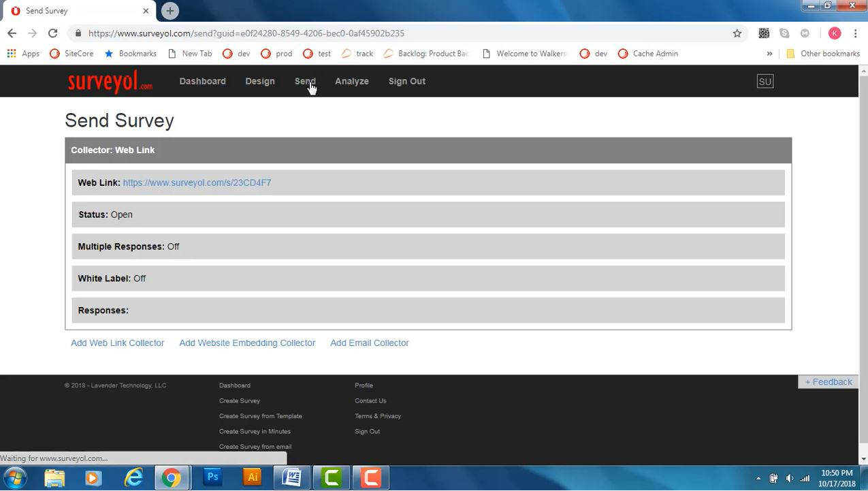Screen dimensions: 868x491
Task: Open footer Contact Us link
Action: tap(370, 401)
